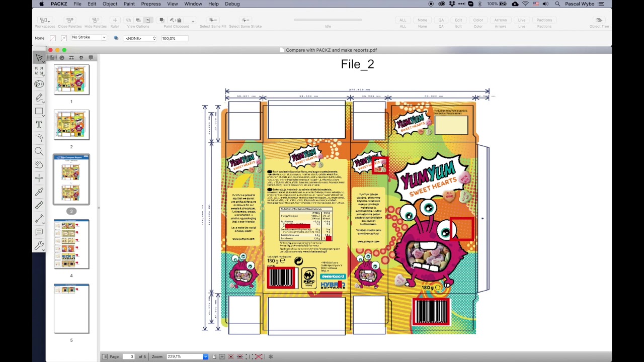Viewport: 644px width, 362px height.
Task: Click the Select Same Fill icon
Action: (213, 20)
